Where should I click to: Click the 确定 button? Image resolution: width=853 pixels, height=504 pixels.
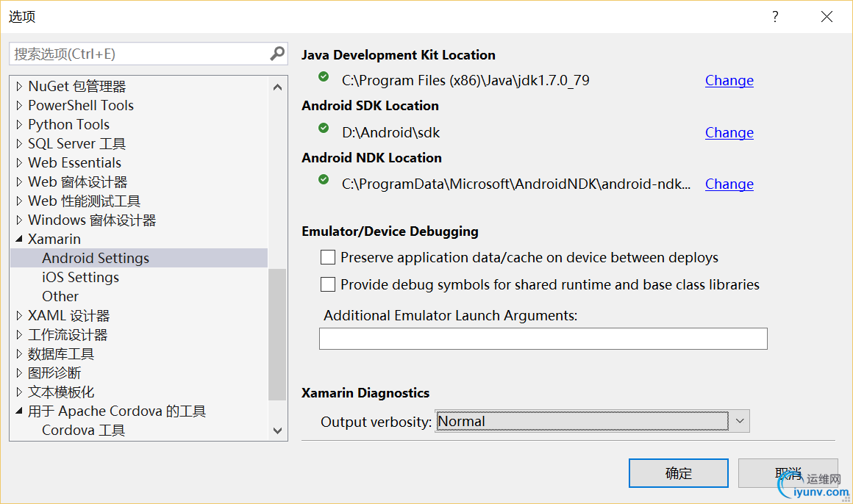click(679, 473)
